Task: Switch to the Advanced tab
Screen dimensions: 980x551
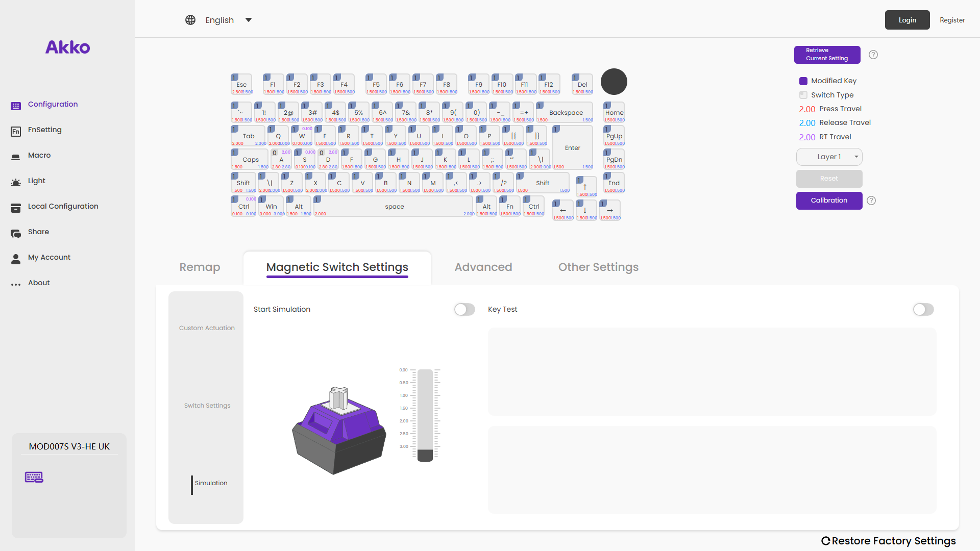Action: [x=483, y=267]
